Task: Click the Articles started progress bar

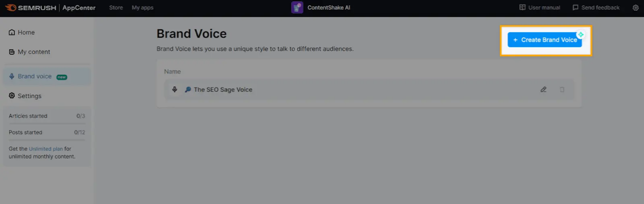Action: [47, 123]
